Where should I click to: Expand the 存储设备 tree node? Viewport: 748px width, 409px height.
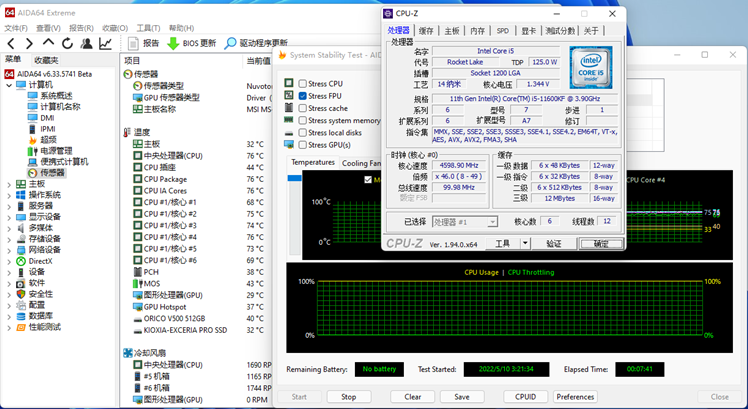[9, 239]
